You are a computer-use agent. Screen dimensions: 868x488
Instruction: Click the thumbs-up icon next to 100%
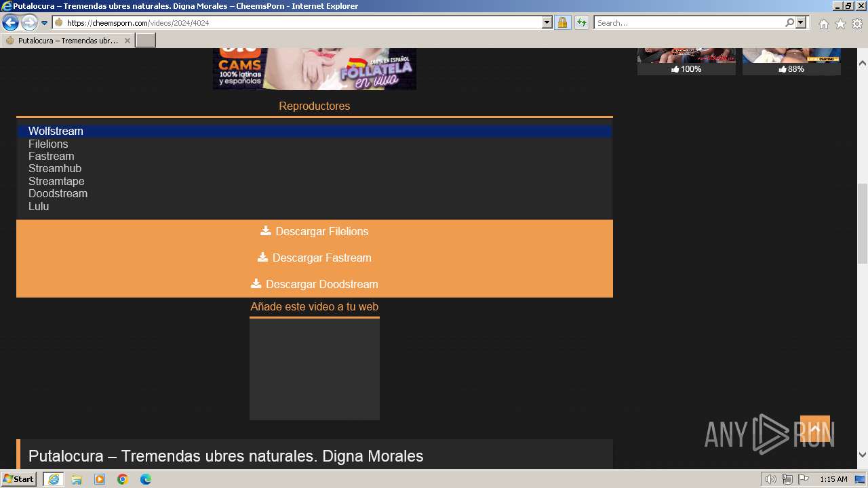675,69
